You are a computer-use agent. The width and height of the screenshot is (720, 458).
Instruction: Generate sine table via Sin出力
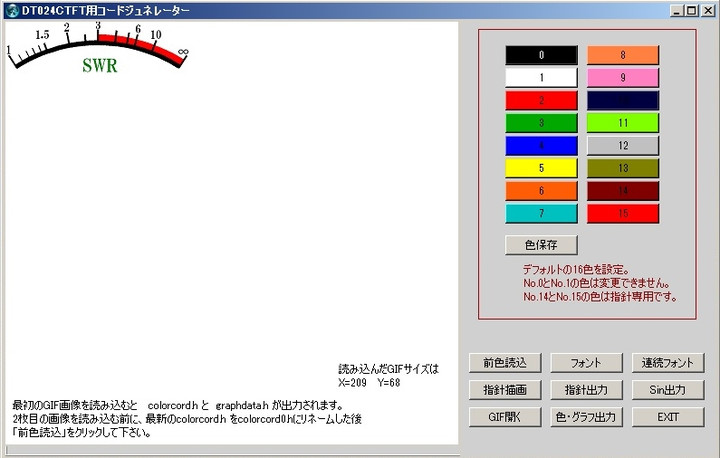[668, 390]
